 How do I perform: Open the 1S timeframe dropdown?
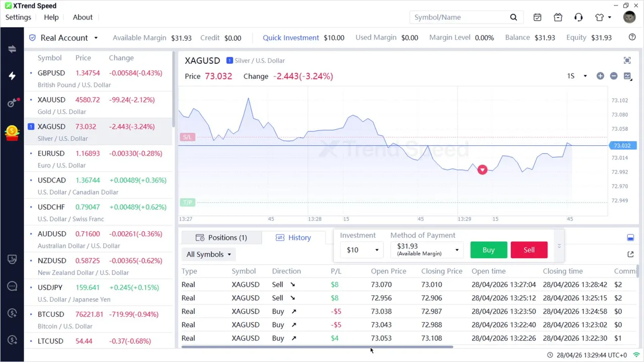click(577, 76)
